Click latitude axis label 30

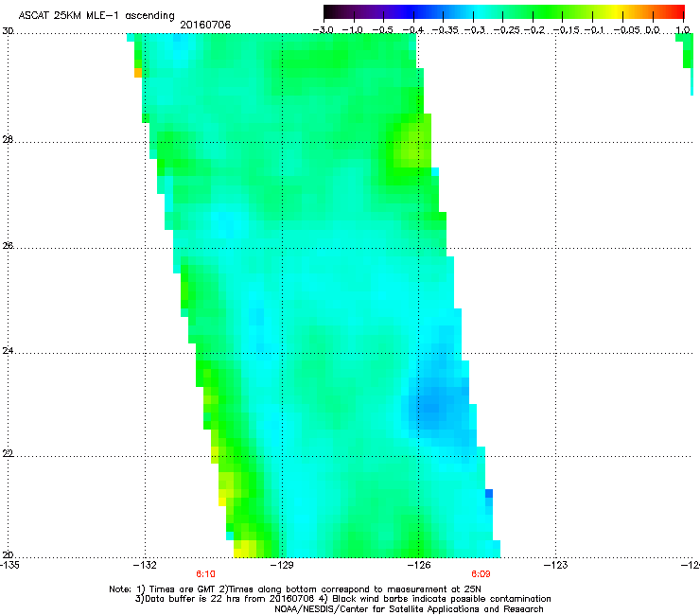tap(8, 31)
